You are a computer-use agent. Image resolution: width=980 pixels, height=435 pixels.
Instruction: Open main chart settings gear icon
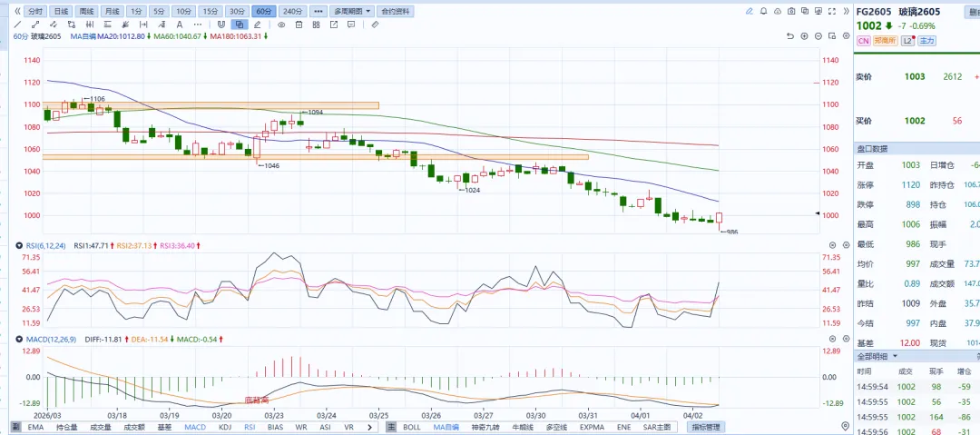tap(847, 36)
